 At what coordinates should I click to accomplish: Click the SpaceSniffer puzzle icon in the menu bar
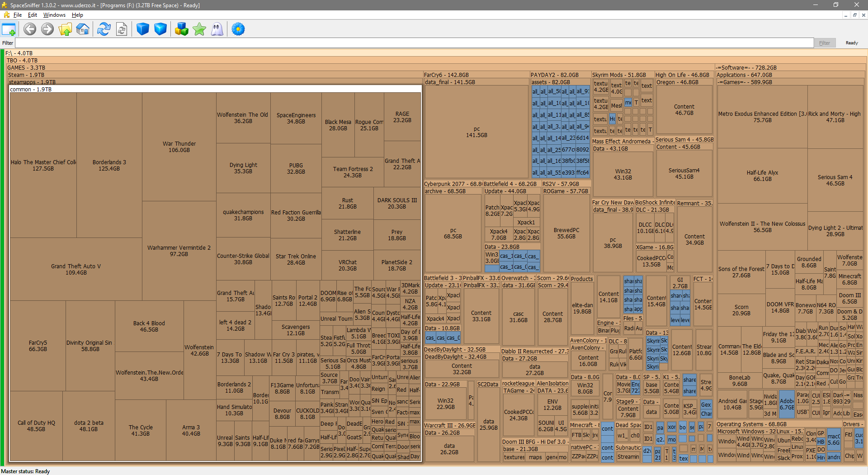[6, 15]
